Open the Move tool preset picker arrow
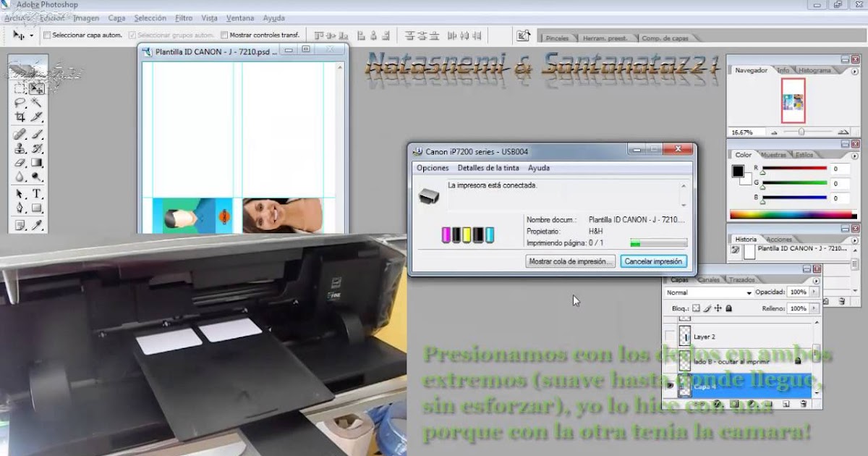This screenshot has height=456, width=868. (32, 35)
